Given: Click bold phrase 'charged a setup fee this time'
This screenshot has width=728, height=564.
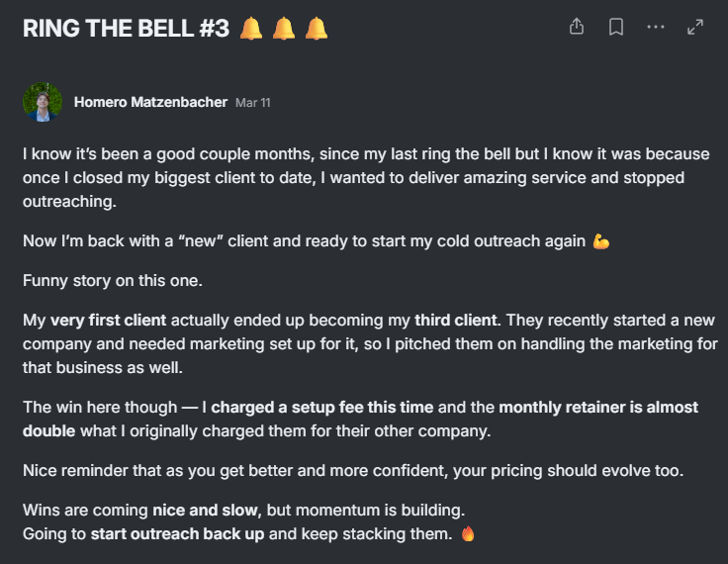Looking at the screenshot, I should [322, 407].
